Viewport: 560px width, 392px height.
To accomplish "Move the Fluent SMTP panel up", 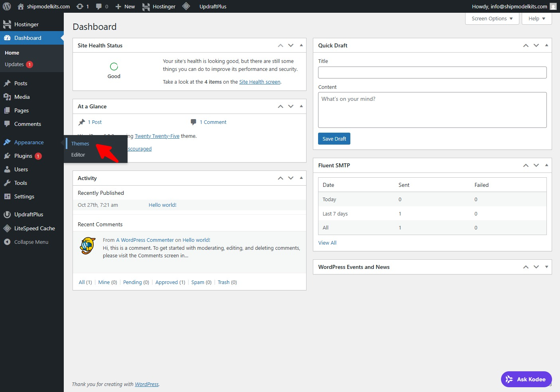I will [x=526, y=165].
